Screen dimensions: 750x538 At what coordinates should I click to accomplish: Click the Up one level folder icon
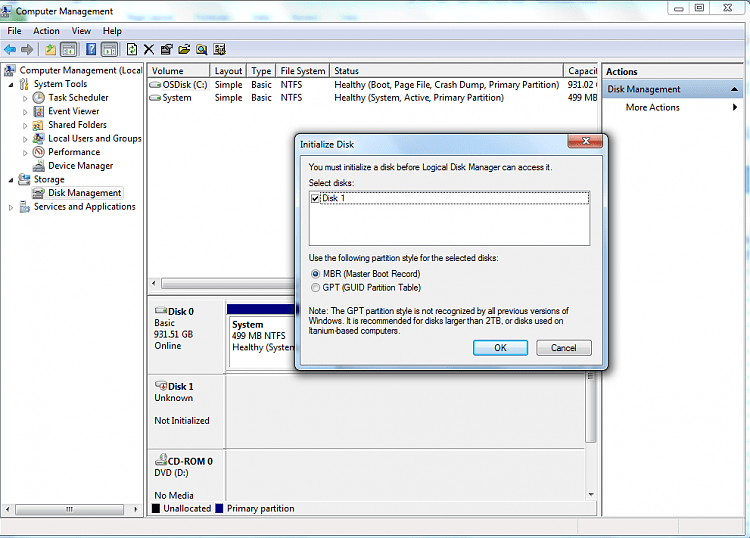[x=50, y=49]
